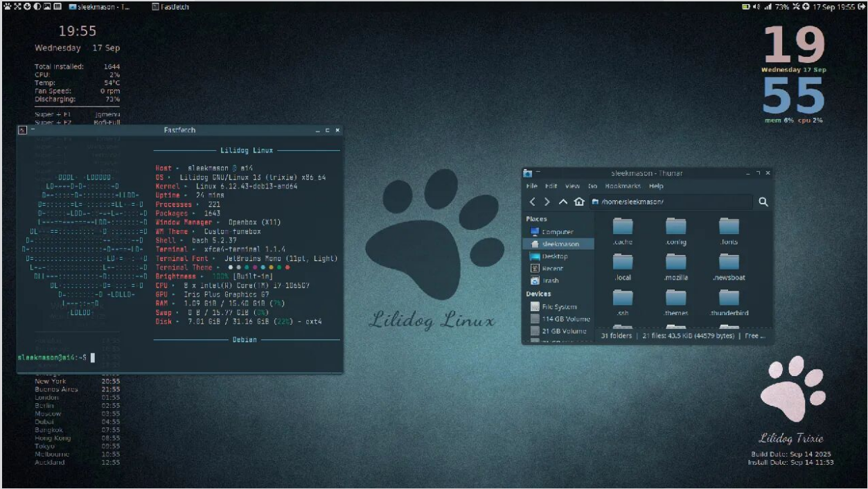Click the 'Total Installed: 1644' conky line

tap(77, 66)
